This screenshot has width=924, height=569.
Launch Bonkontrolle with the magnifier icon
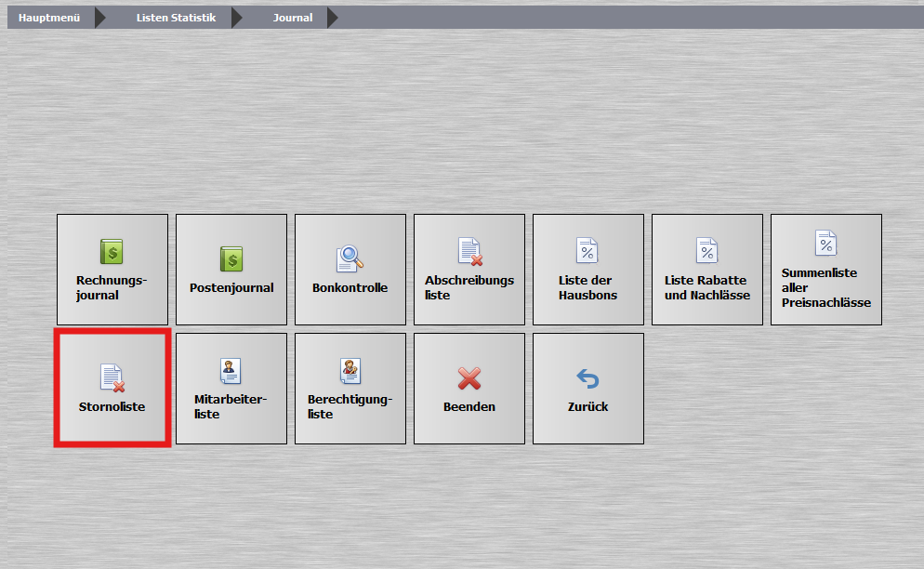pos(350,270)
